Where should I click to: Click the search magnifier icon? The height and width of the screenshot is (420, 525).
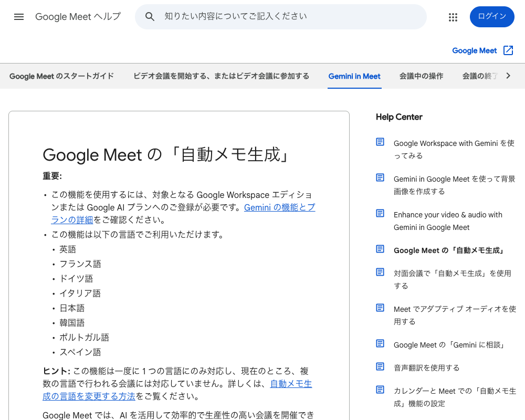(x=150, y=17)
